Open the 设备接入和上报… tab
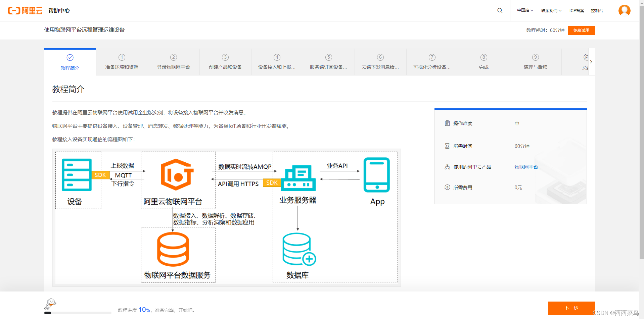 pos(277,62)
